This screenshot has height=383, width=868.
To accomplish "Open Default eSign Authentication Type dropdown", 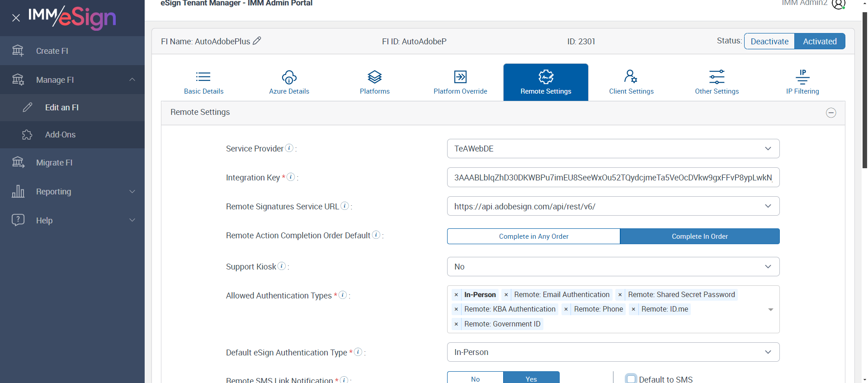I will click(613, 352).
